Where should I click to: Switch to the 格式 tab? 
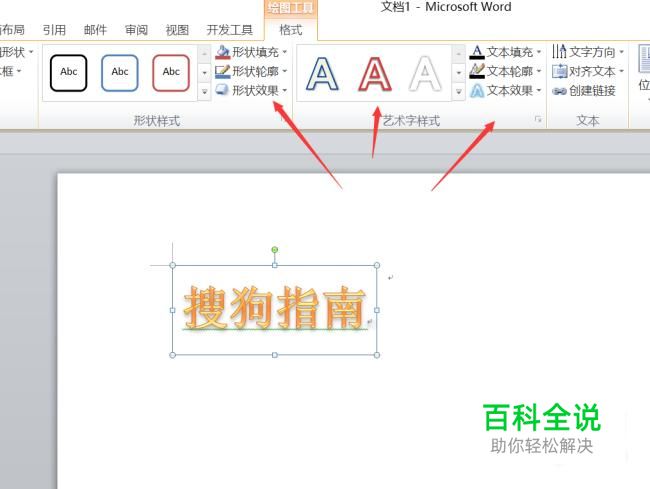pyautogui.click(x=291, y=30)
